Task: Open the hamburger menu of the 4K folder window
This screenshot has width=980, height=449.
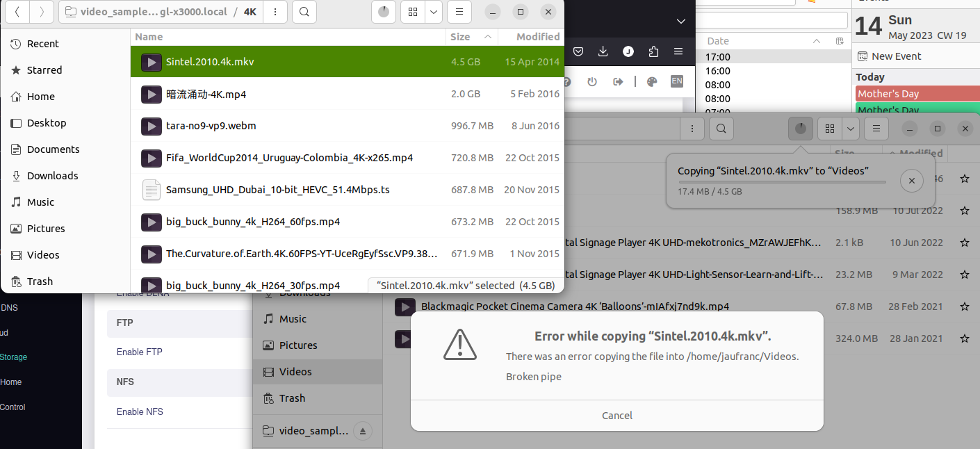Action: (x=459, y=12)
